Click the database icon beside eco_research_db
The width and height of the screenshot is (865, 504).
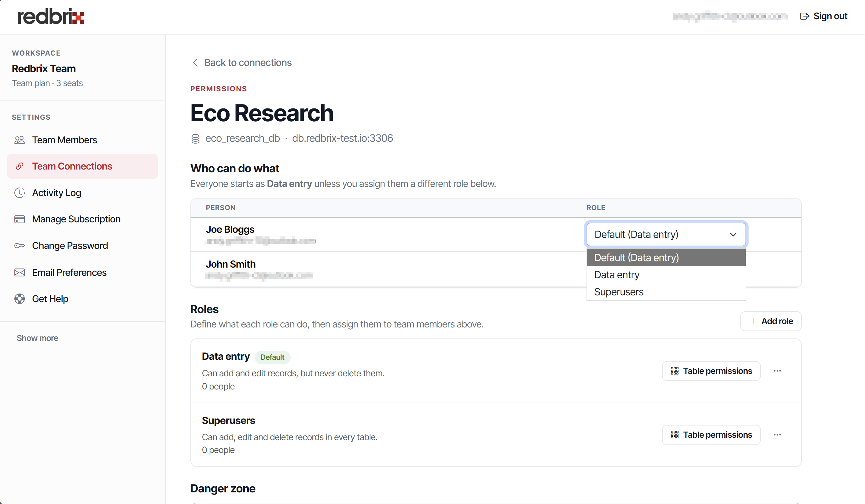pyautogui.click(x=195, y=139)
